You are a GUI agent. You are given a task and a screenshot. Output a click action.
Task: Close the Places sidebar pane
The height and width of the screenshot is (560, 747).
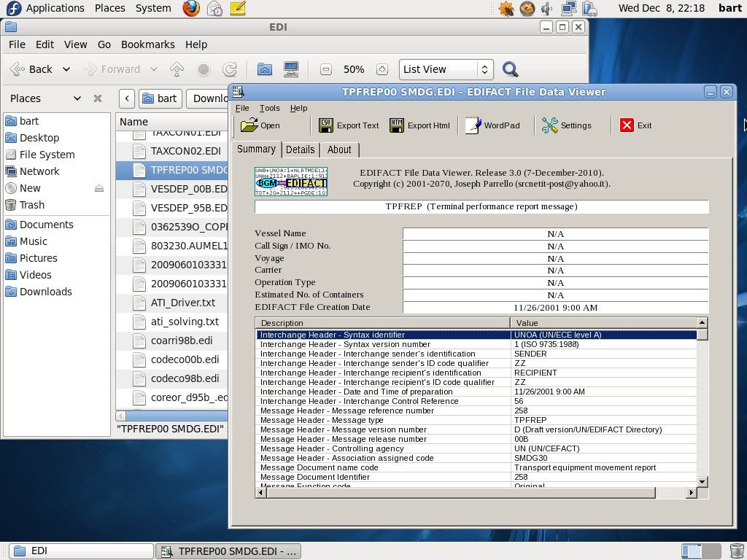pyautogui.click(x=98, y=98)
